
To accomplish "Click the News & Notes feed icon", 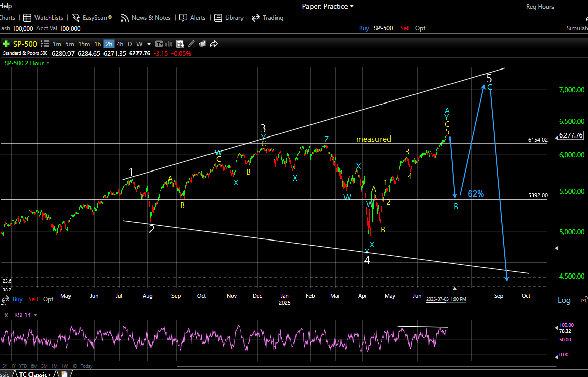I will (x=124, y=18).
